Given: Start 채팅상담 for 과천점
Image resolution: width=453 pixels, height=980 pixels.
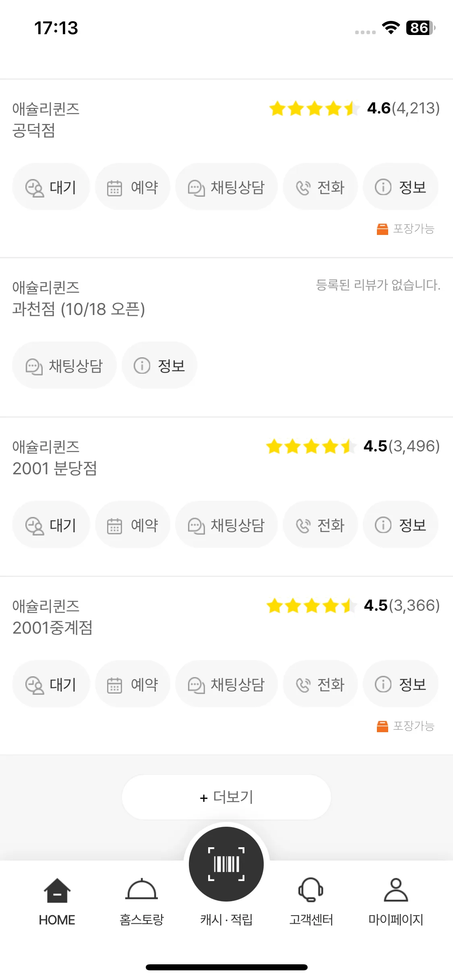Looking at the screenshot, I should 64,365.
